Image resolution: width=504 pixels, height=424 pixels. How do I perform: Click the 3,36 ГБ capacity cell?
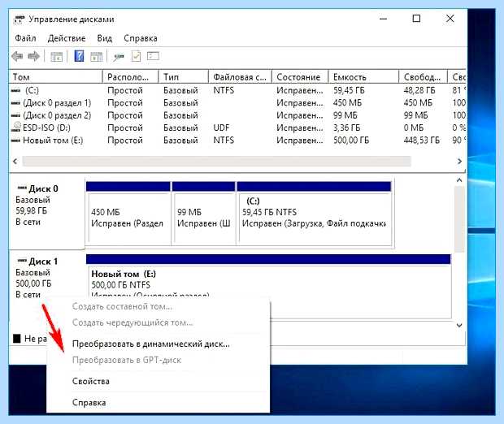pos(346,128)
